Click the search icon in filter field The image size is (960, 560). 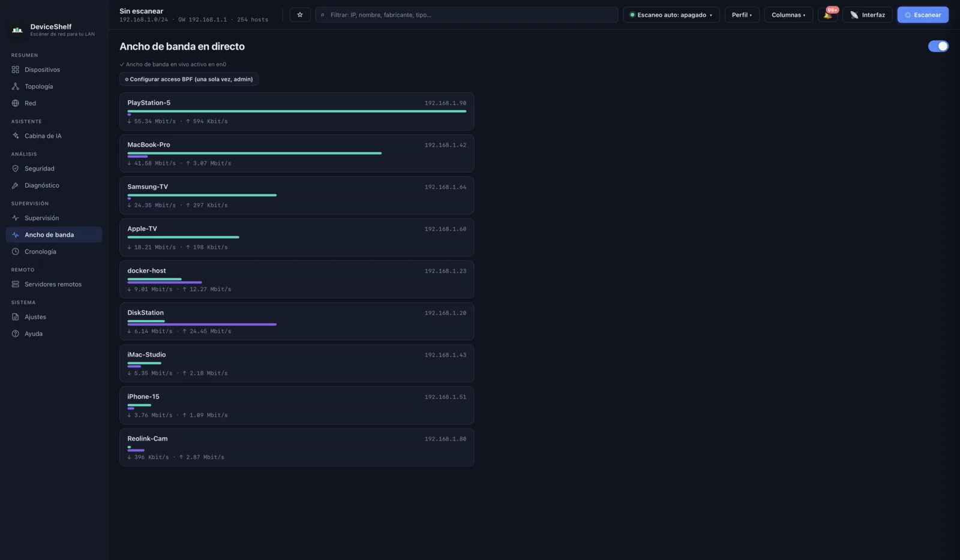[323, 15]
